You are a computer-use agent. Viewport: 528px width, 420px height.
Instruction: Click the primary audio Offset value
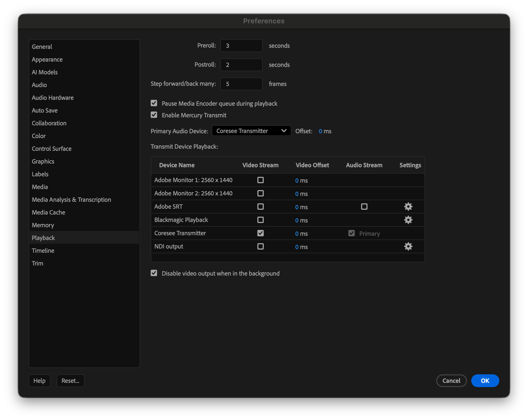(321, 131)
